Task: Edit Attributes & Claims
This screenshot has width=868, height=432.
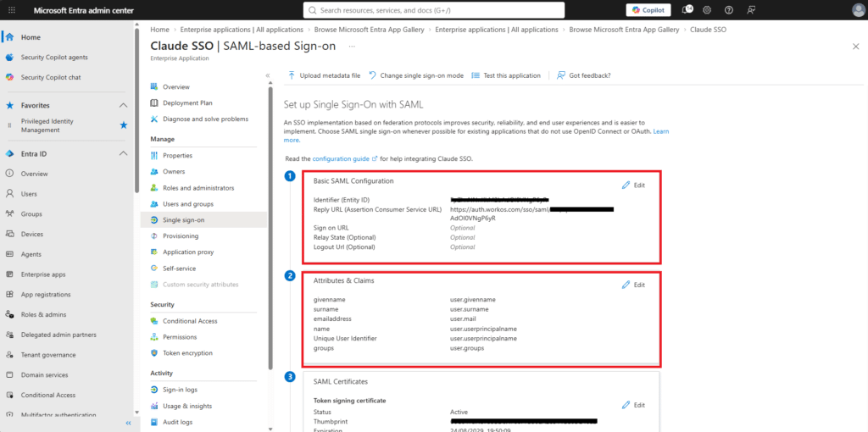Action: tap(633, 285)
